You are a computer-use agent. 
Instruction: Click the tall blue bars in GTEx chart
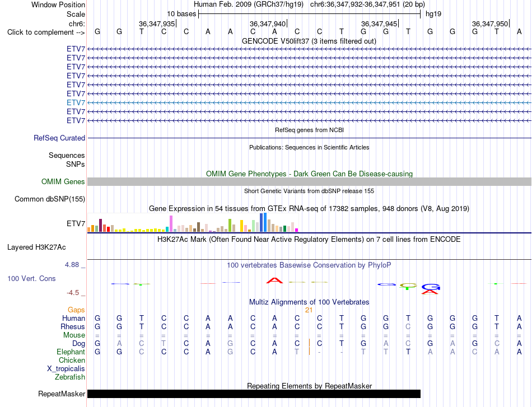point(263,222)
